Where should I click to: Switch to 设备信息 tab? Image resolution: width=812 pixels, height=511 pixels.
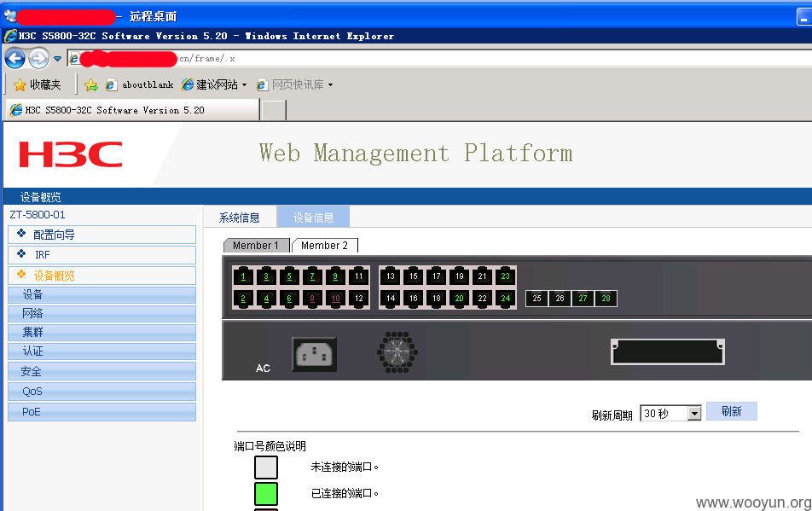(313, 217)
